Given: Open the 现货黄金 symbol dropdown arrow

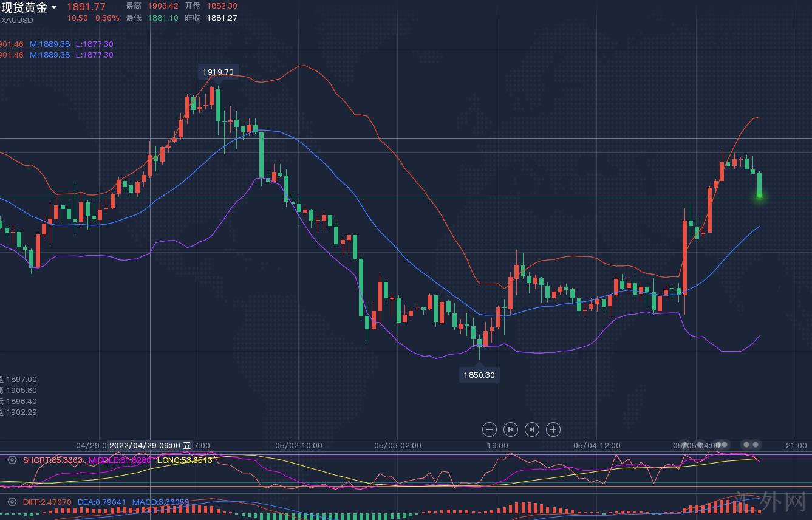Looking at the screenshot, I should pyautogui.click(x=54, y=8).
